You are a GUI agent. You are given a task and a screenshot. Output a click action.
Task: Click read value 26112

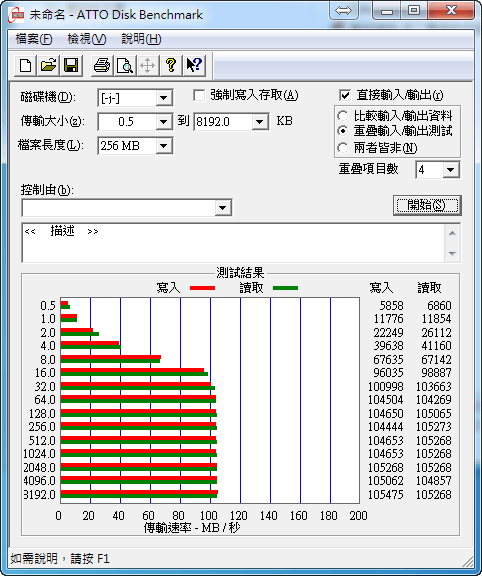[x=436, y=332]
